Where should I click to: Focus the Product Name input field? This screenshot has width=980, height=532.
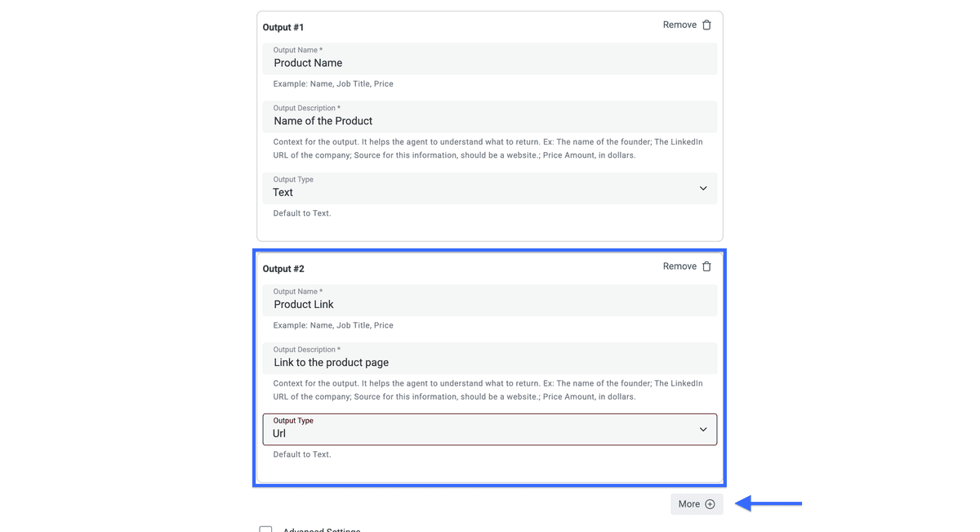tap(490, 59)
